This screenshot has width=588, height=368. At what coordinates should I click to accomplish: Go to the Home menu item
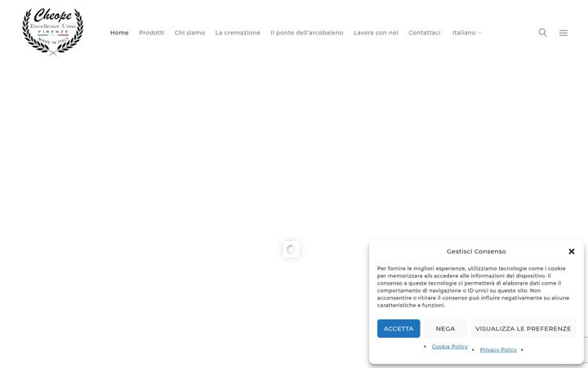(119, 33)
